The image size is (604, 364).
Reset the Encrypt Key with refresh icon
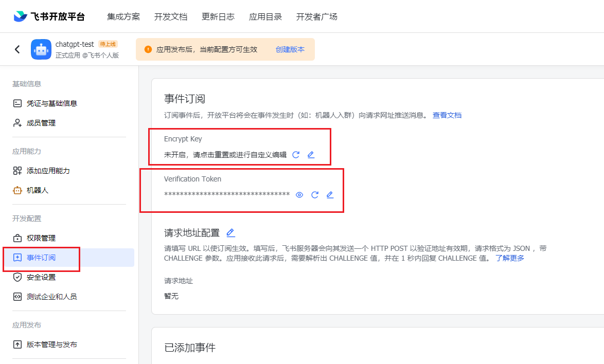tap(296, 155)
